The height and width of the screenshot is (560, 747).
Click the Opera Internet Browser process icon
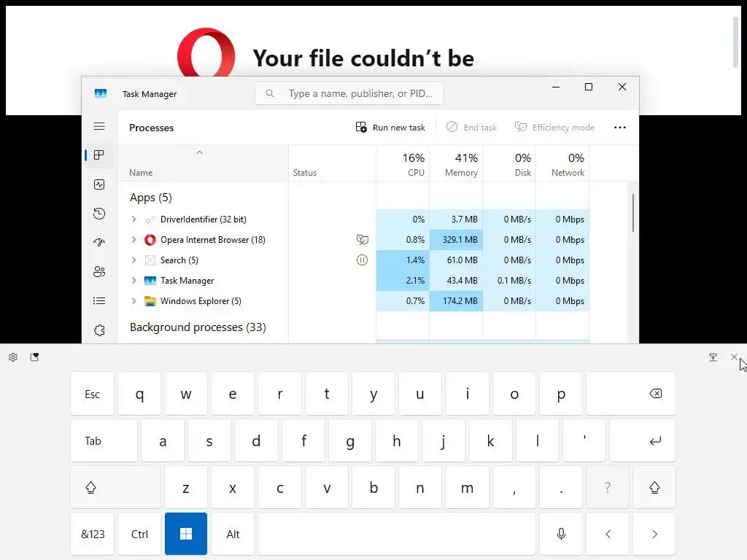coord(150,239)
